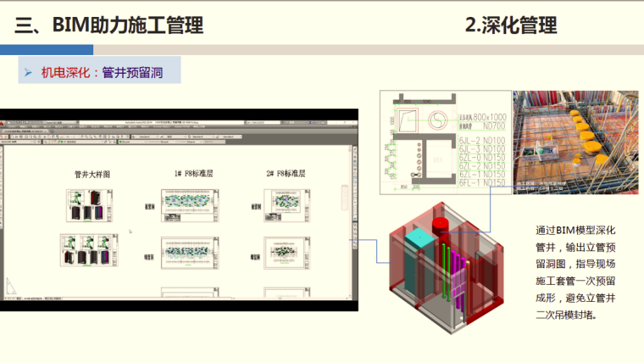
Task: Click the 2.深化管理 section heading
Action: [x=511, y=25]
